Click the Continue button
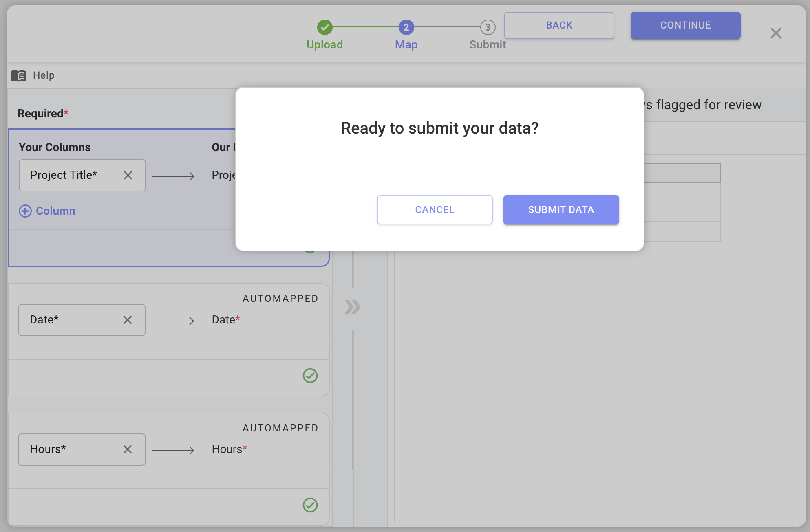The height and width of the screenshot is (532, 810). 685,25
